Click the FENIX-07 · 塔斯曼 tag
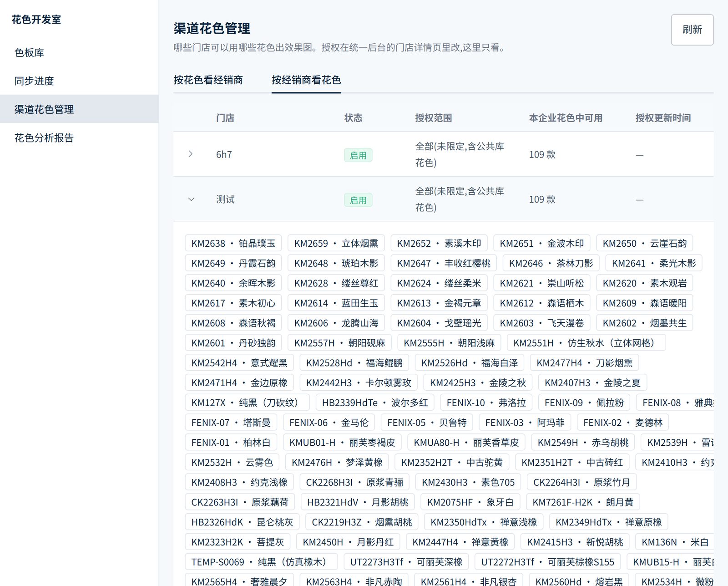 click(x=231, y=423)
